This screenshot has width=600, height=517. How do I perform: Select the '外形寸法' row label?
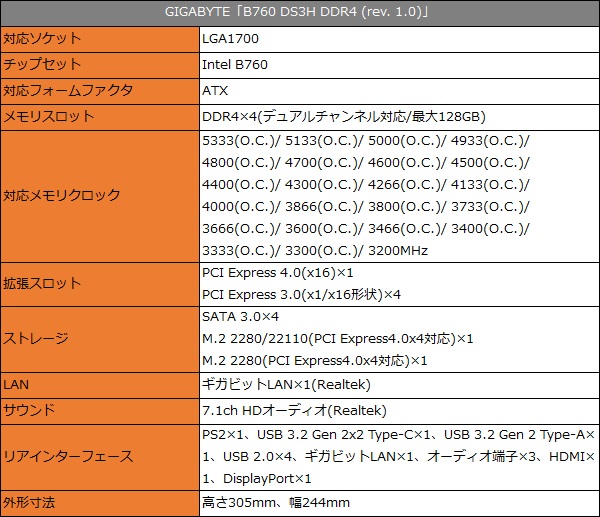29,502
